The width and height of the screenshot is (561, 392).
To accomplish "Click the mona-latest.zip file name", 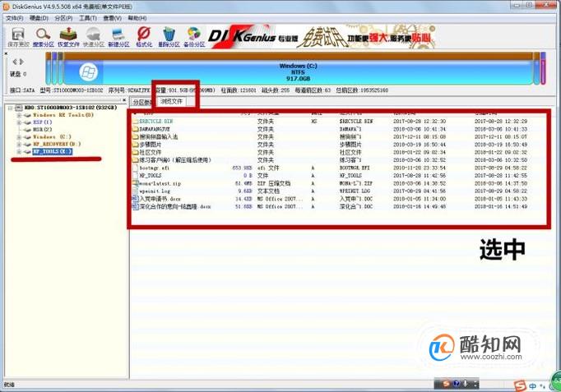I will tap(160, 183).
